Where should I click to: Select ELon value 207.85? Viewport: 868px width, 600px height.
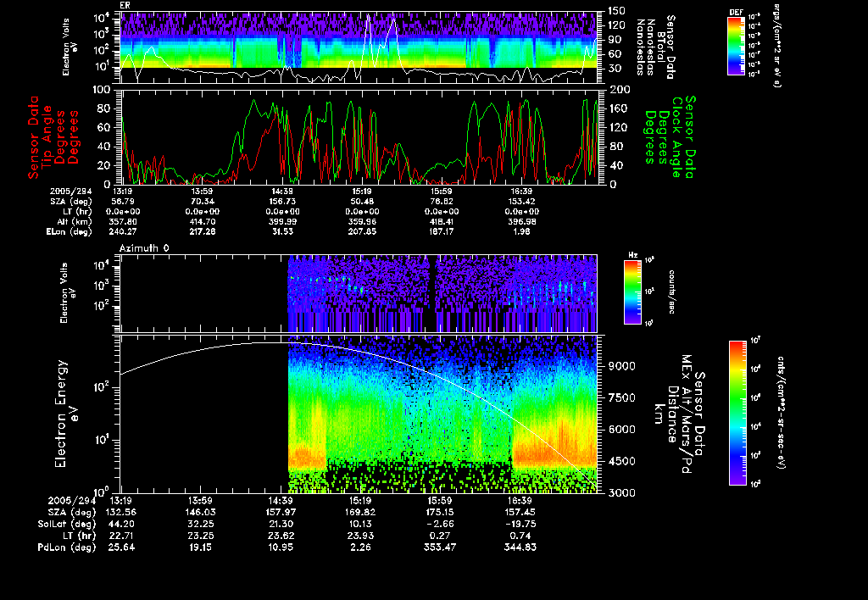pos(362,231)
